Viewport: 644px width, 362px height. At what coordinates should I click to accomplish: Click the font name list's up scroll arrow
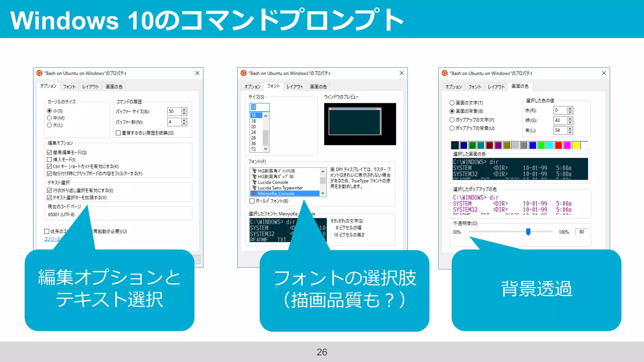click(x=323, y=171)
